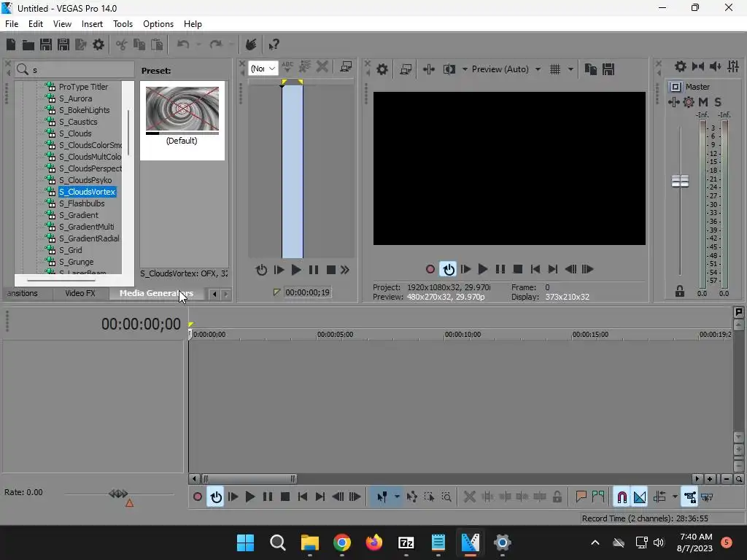Viewport: 747px width, 560px height.
Task: Click the playback Rate slider
Action: click(x=118, y=494)
